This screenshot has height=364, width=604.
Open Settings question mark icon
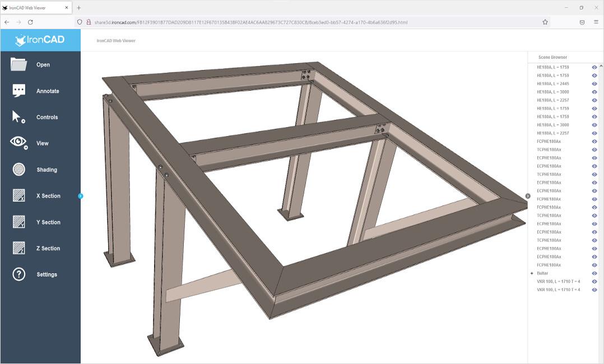tap(18, 274)
